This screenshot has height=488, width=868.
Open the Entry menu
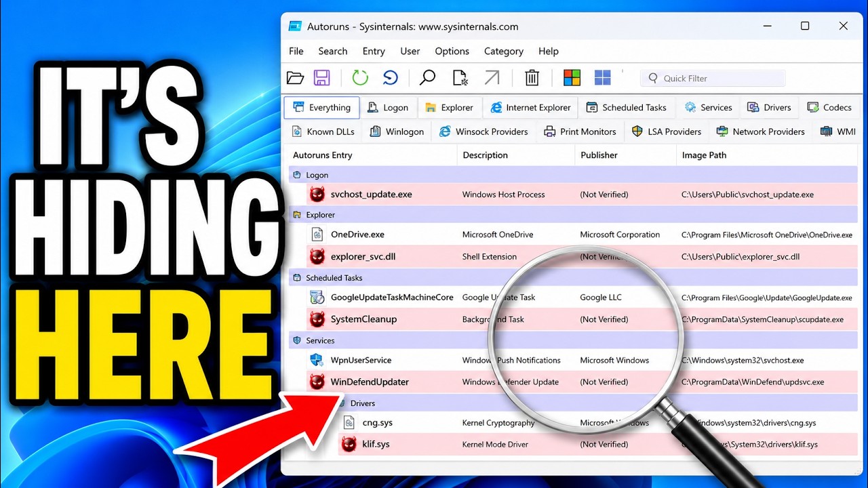pos(374,51)
